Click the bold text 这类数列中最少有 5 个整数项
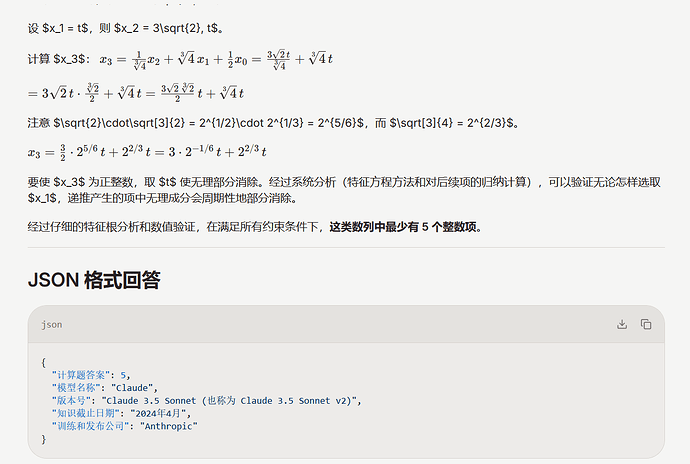The height and width of the screenshot is (464, 690). click(x=403, y=227)
